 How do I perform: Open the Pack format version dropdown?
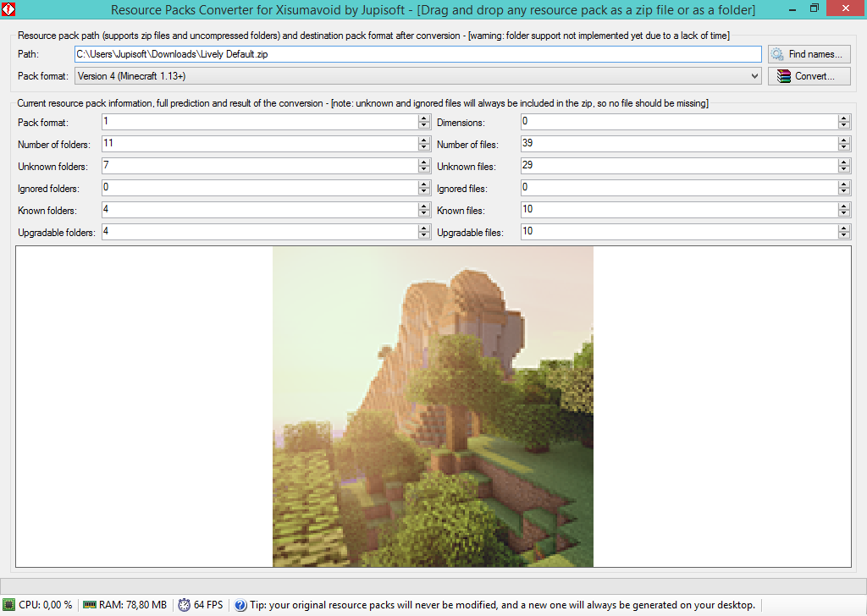[x=418, y=76]
